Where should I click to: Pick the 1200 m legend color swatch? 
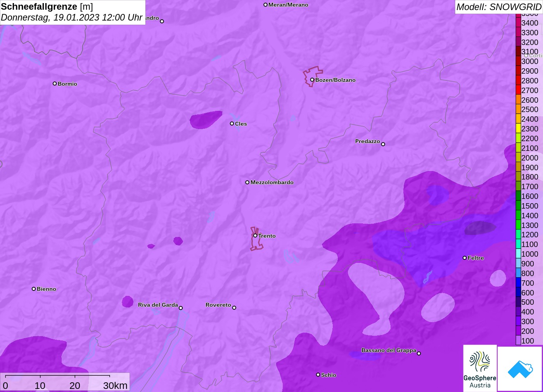tap(518, 235)
